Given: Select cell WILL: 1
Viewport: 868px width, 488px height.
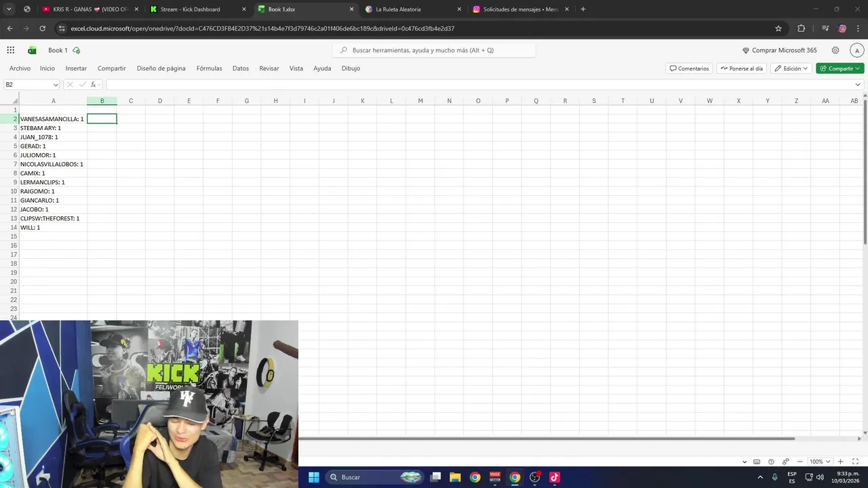Looking at the screenshot, I should pos(52,228).
